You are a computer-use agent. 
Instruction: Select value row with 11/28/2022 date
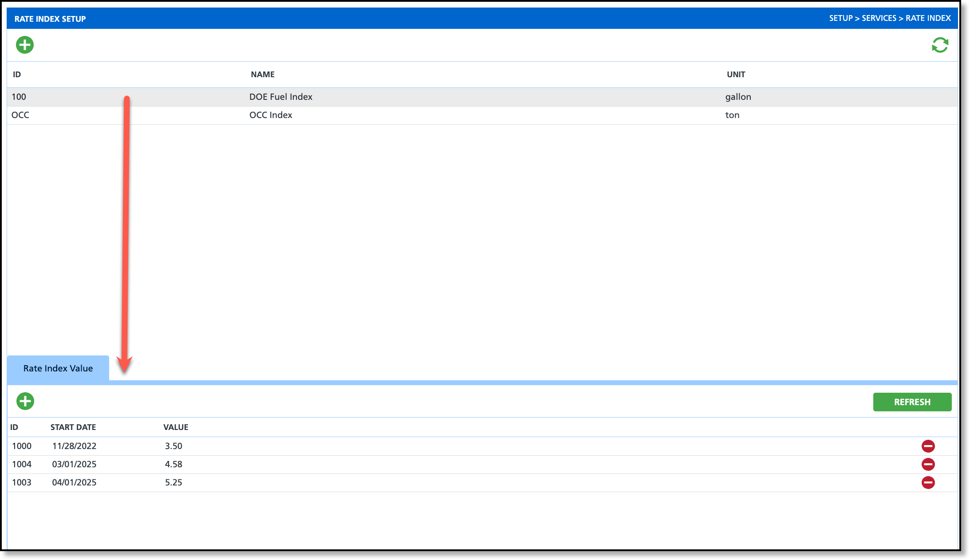point(74,446)
